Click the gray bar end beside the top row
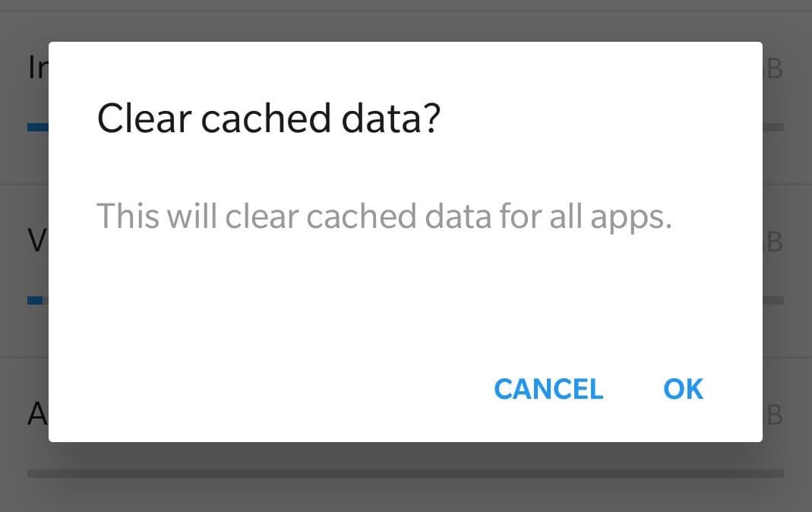812x512 pixels. coord(773,127)
